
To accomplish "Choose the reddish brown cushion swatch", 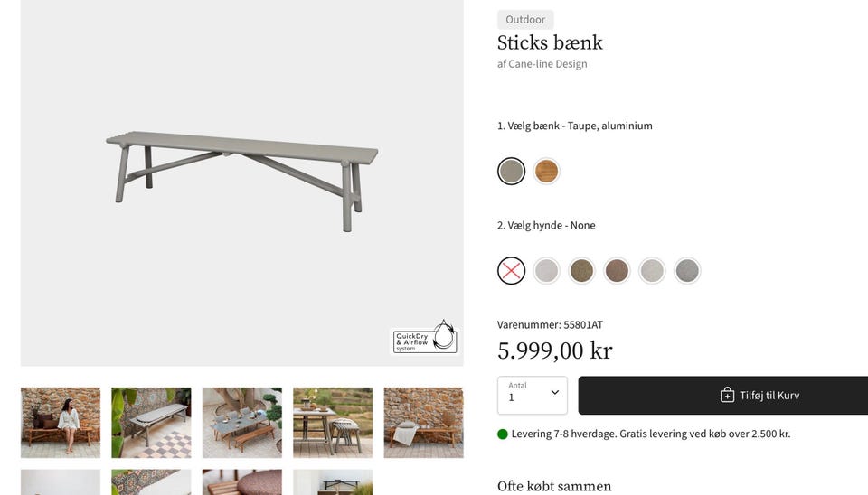I will click(617, 270).
